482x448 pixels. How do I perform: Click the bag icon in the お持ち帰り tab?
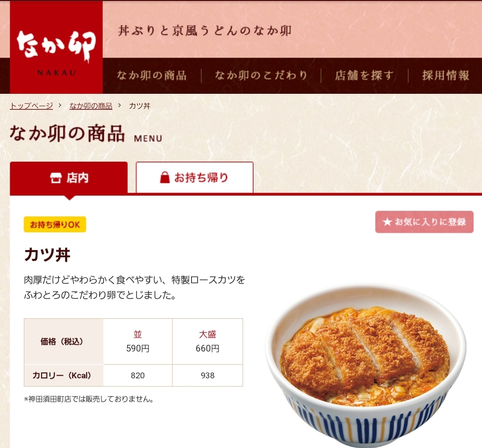pos(165,177)
